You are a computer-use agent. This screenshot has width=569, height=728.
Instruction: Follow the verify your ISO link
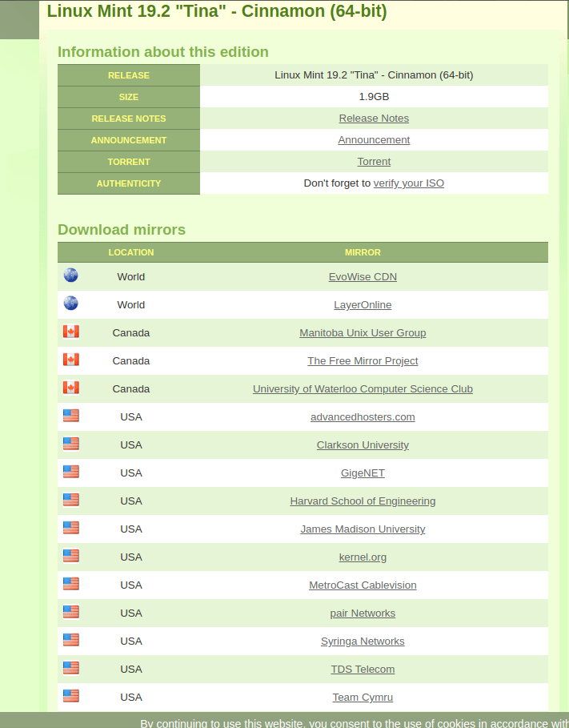coord(408,183)
